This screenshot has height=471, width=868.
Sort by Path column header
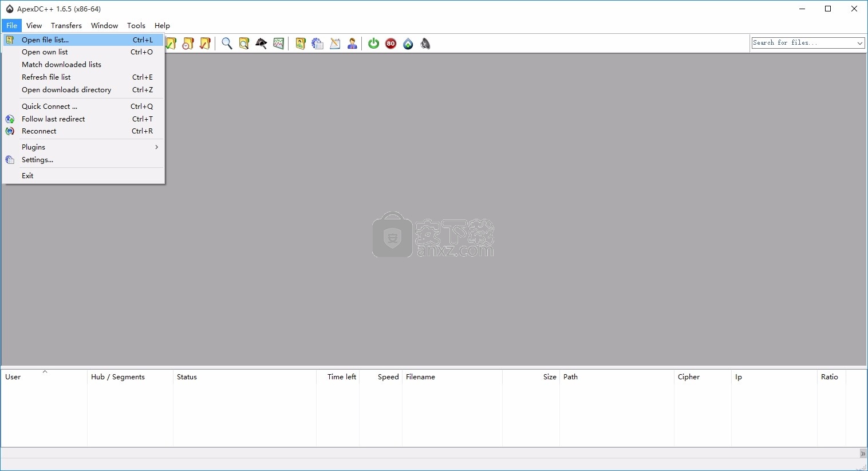(617, 377)
